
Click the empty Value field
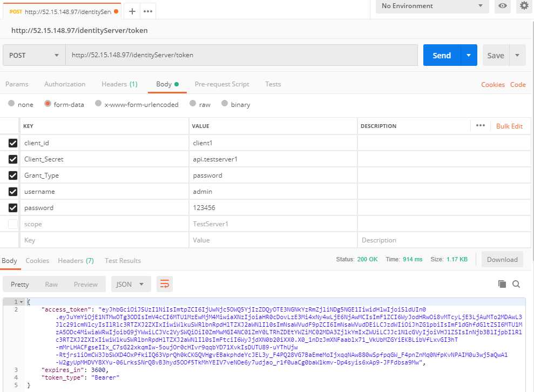[x=273, y=240]
